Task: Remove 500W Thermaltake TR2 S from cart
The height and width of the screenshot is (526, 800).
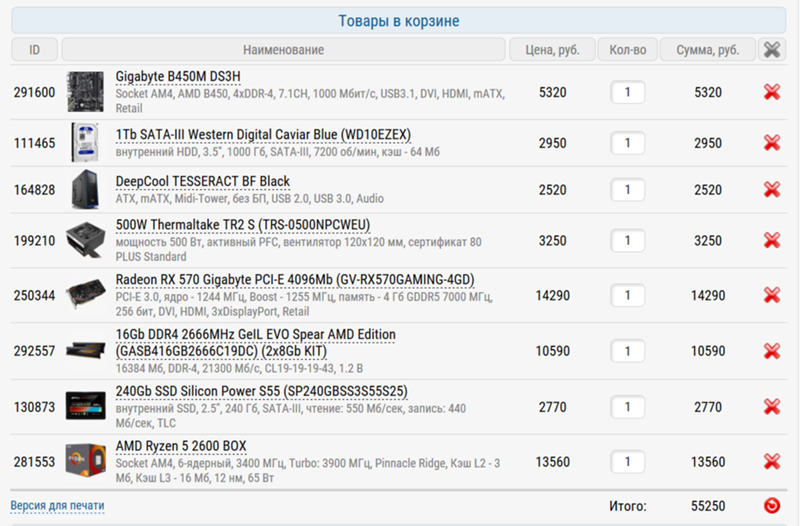Action: [771, 240]
